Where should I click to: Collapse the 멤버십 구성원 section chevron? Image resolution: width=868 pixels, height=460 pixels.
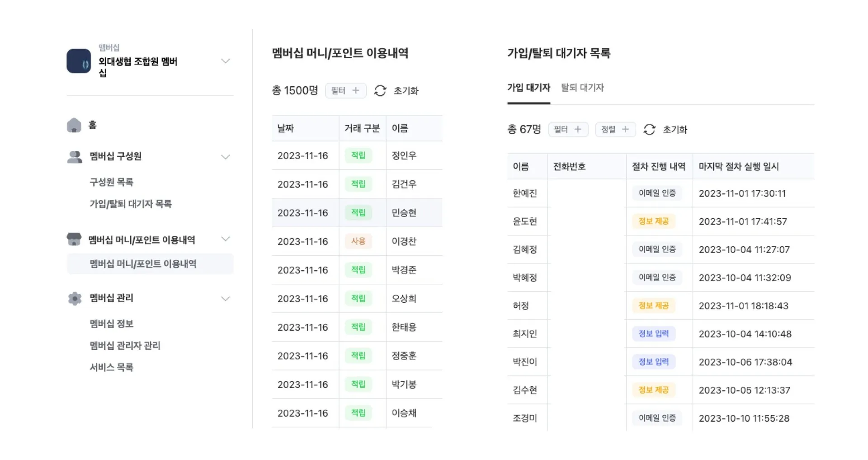(x=225, y=157)
